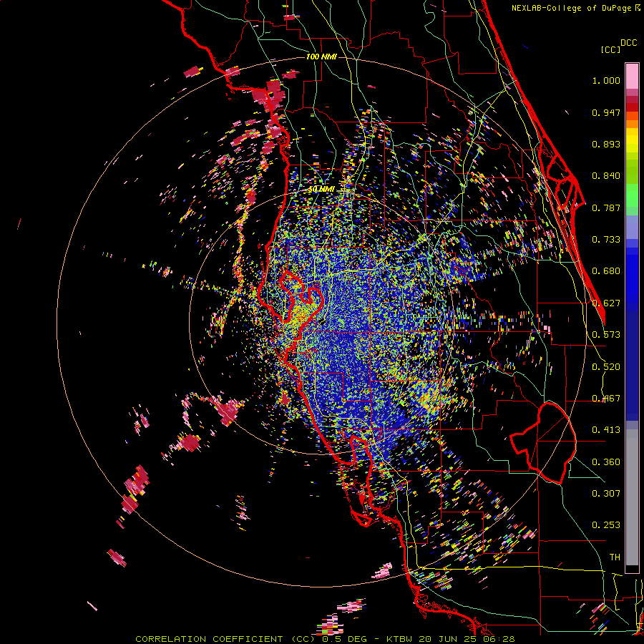The width and height of the screenshot is (644, 644).
Task: Select the 0.360 legend value
Action: click(606, 462)
